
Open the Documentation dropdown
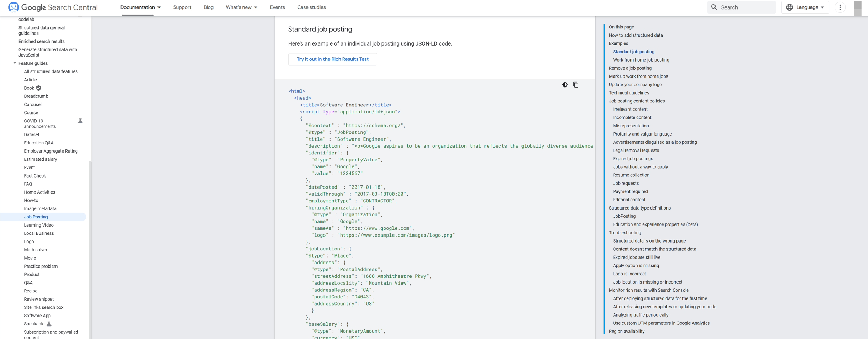coord(140,7)
